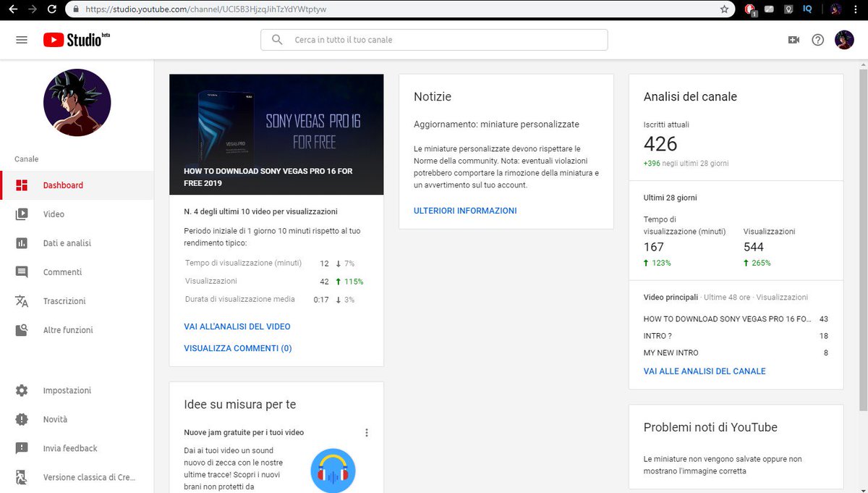Open the Trascrizioni section
The width and height of the screenshot is (868, 493).
77,301
